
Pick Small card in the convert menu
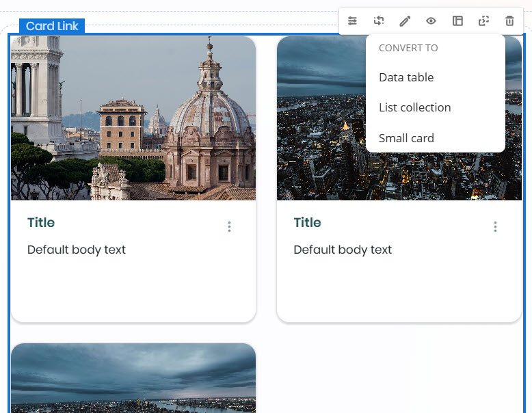[406, 138]
